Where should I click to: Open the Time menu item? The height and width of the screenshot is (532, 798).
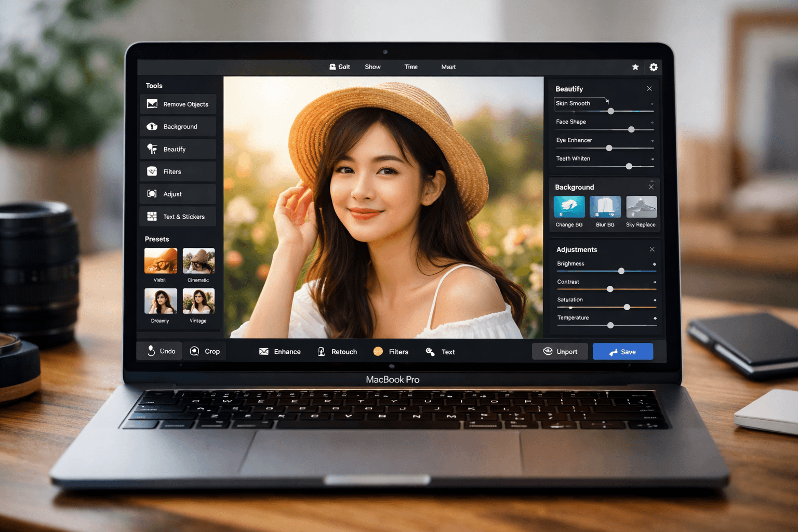411,67
